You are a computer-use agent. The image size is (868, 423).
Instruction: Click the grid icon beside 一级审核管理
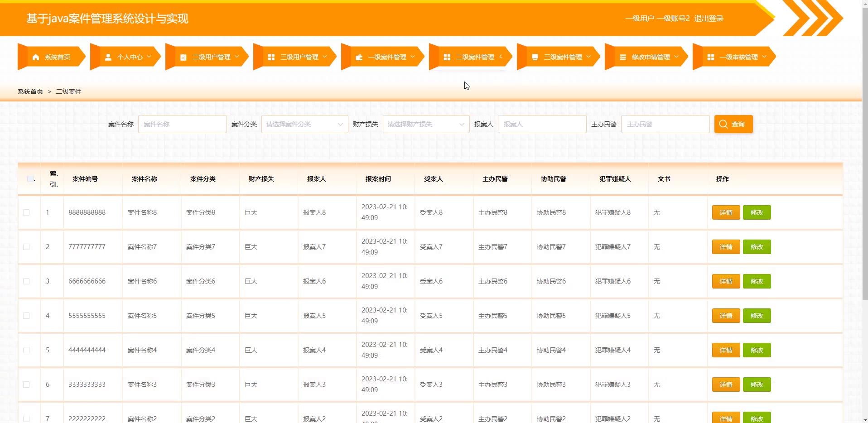711,57
